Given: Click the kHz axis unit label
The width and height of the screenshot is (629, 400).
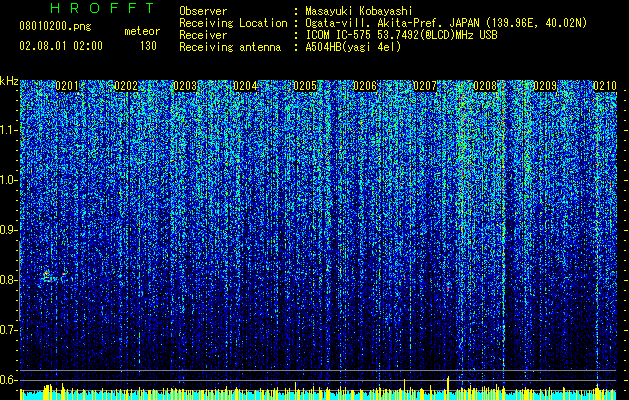Looking at the screenshot, I should coord(9,81).
